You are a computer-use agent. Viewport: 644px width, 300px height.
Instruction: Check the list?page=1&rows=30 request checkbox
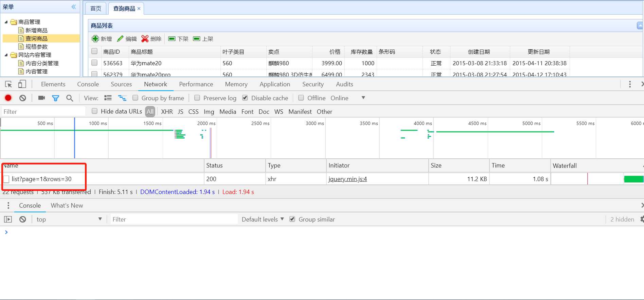coord(6,179)
